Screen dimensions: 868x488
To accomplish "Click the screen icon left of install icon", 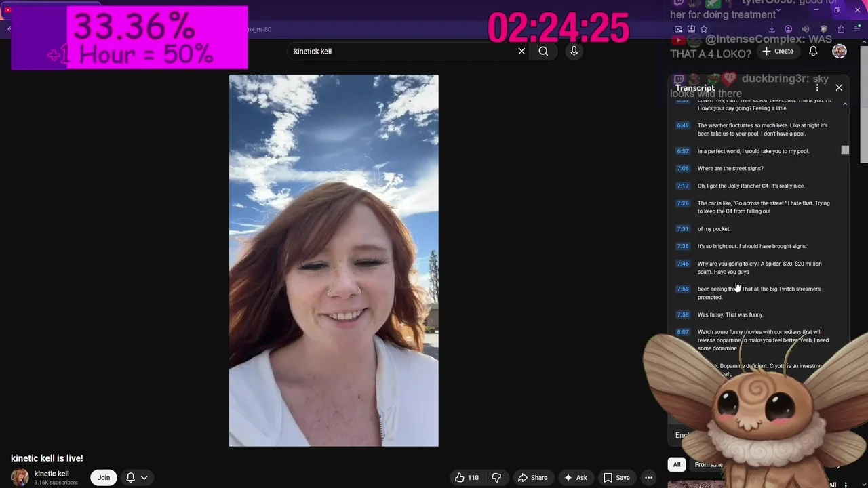I will click(x=678, y=29).
